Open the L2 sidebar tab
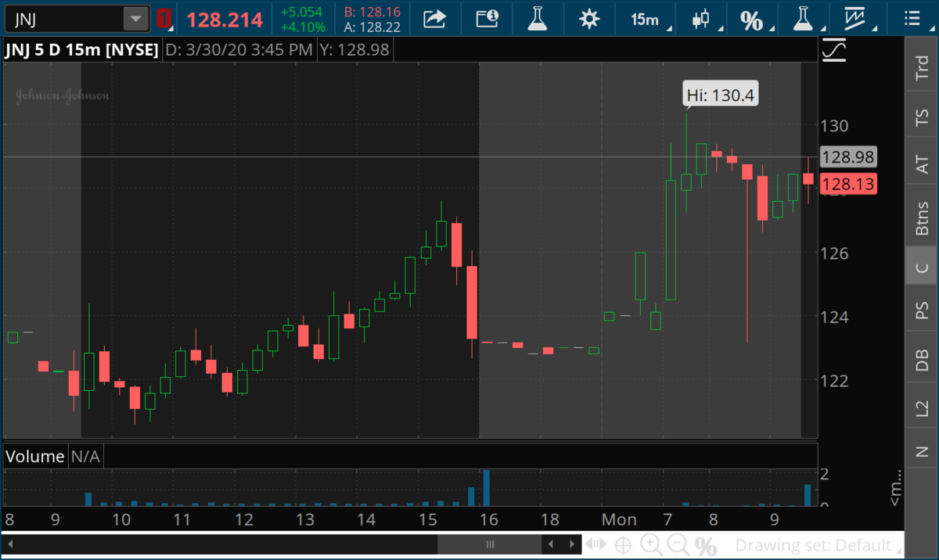 pos(922,407)
